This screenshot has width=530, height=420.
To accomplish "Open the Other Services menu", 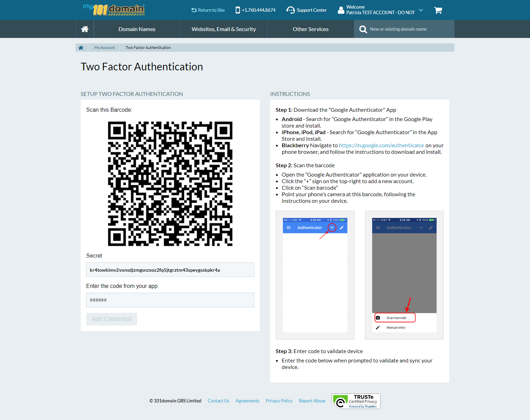I will click(310, 29).
